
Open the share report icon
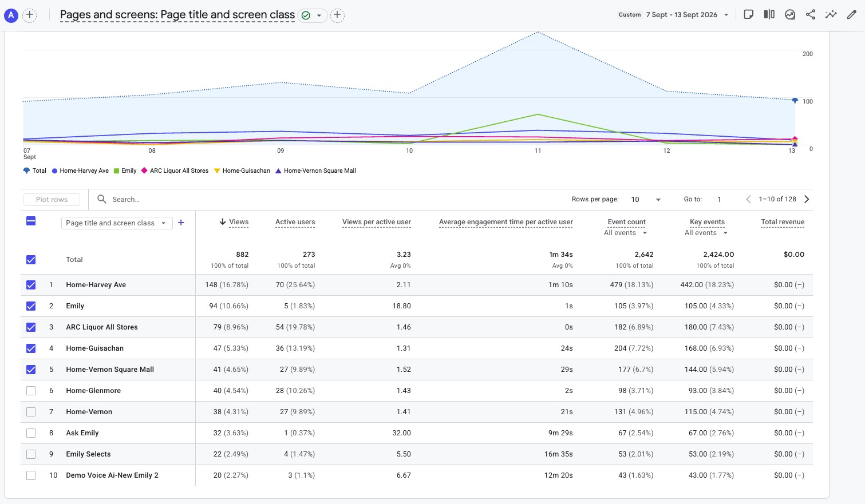coord(810,15)
